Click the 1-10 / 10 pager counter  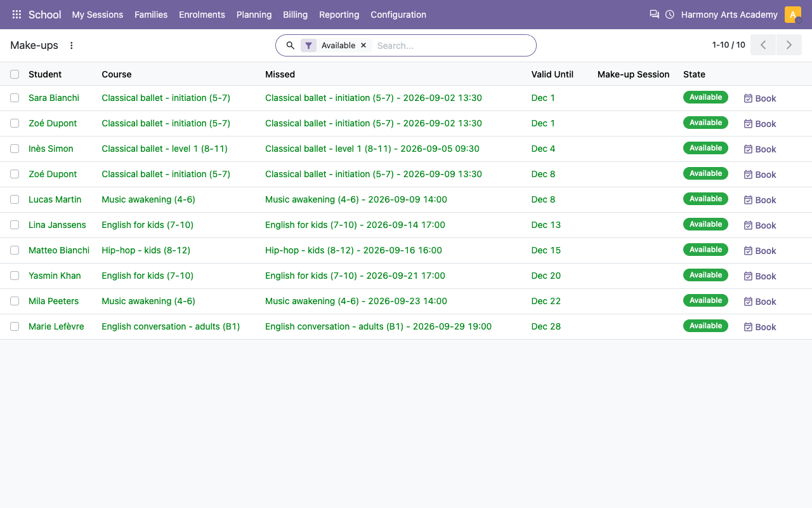click(728, 45)
